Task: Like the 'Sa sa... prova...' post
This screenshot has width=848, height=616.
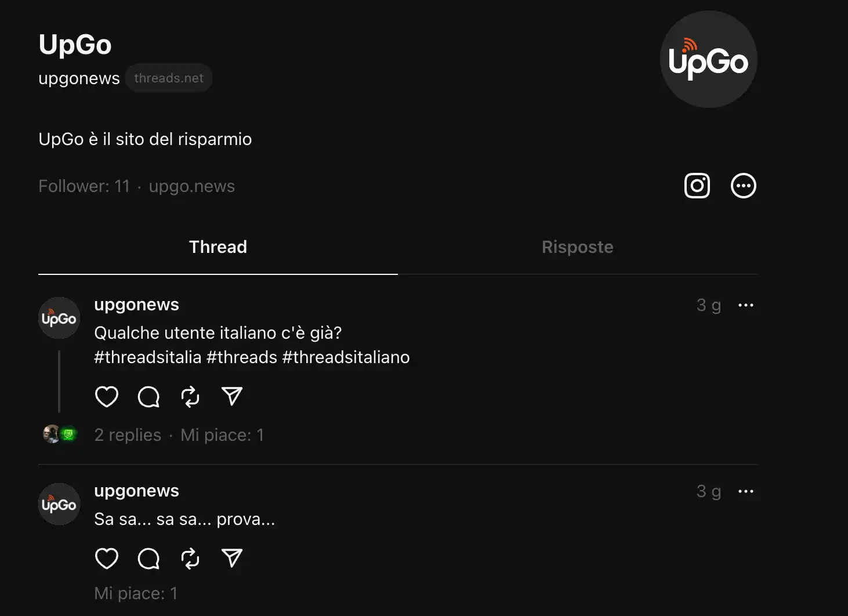Action: (107, 559)
